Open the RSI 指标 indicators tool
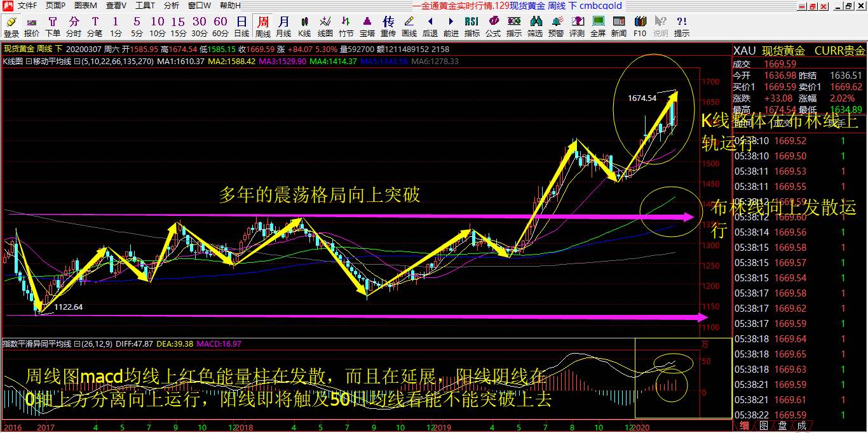Screen dimensions: 868x433 click(472, 27)
